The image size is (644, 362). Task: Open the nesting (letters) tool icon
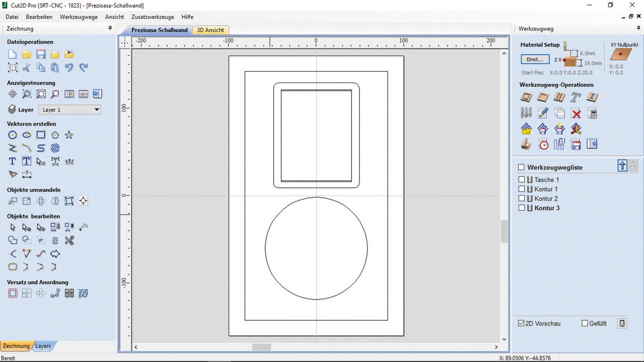83,294
